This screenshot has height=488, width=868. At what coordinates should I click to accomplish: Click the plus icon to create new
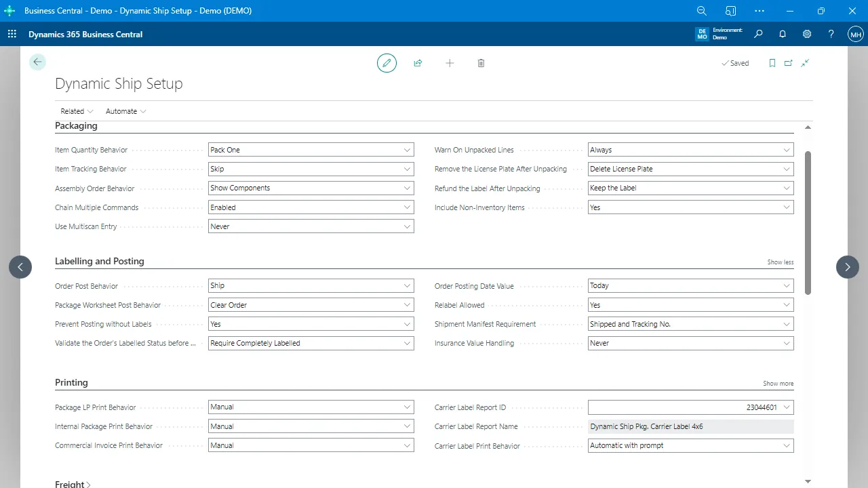point(450,63)
